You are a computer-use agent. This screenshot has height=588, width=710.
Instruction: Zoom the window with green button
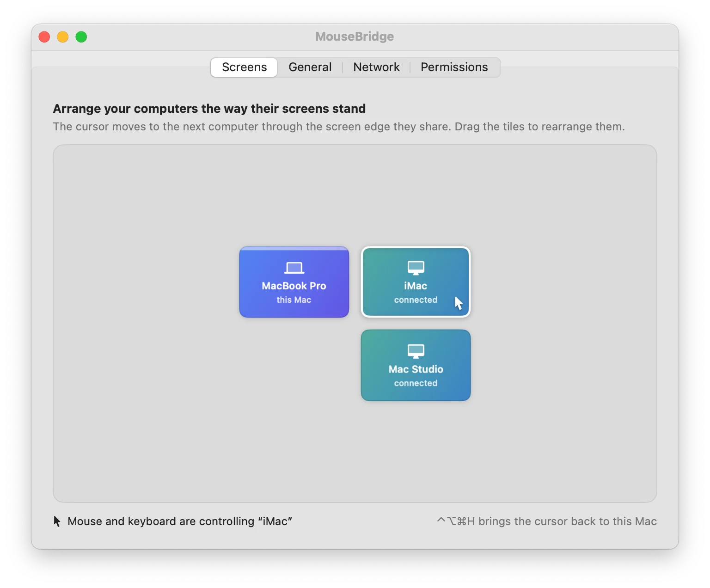point(81,37)
